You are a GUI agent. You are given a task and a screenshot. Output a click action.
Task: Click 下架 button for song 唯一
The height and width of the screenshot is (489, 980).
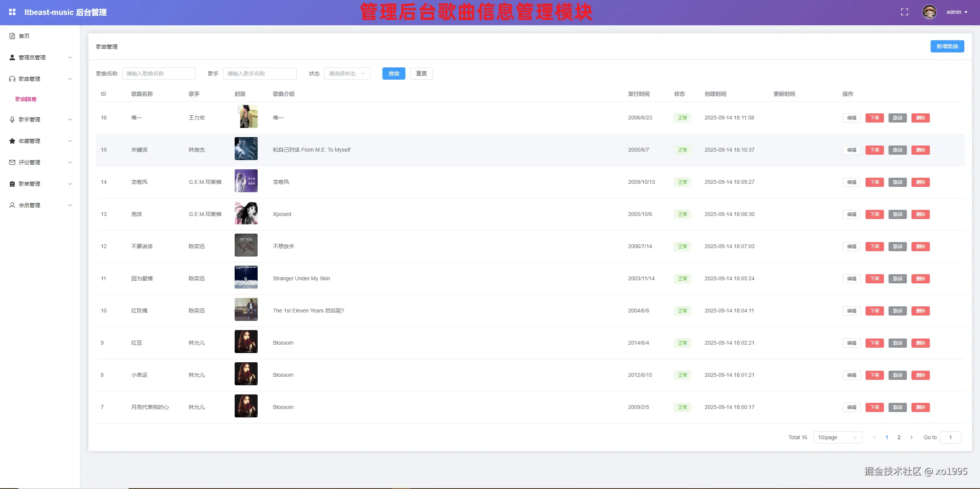[874, 118]
